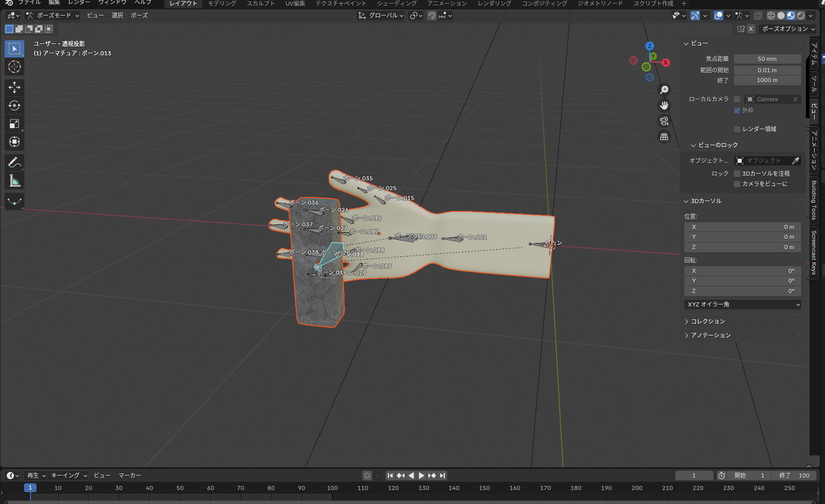
Task: Switch to モデリング workspace tab
Action: 222,3
